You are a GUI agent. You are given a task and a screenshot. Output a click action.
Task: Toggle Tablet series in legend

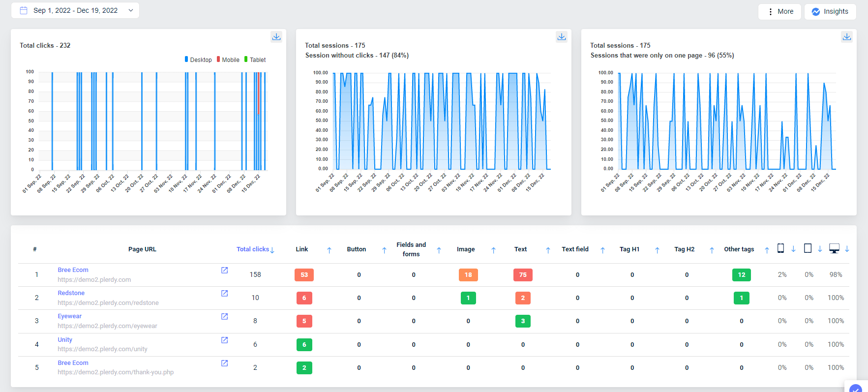[x=255, y=60]
